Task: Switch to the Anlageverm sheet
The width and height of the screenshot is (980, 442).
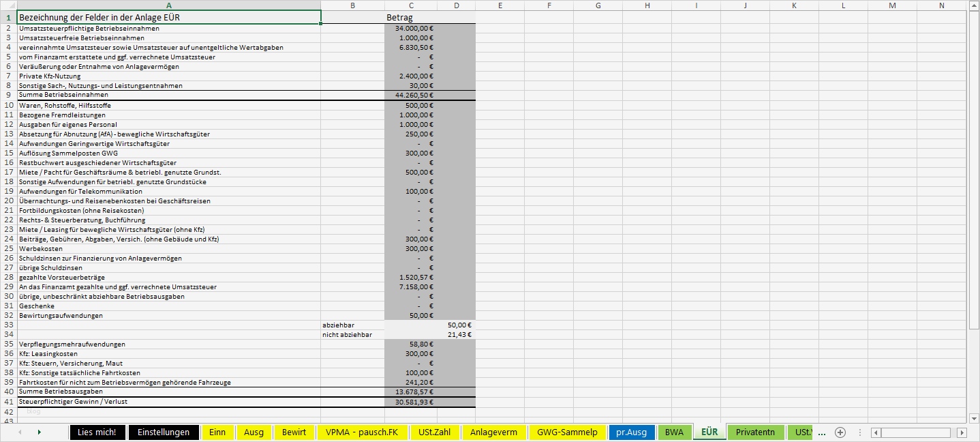Action: 493,432
